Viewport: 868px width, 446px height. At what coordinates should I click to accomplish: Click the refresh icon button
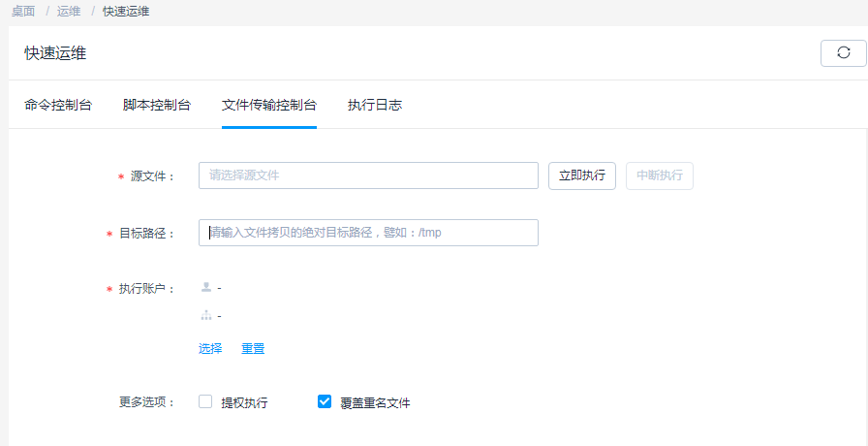(843, 53)
